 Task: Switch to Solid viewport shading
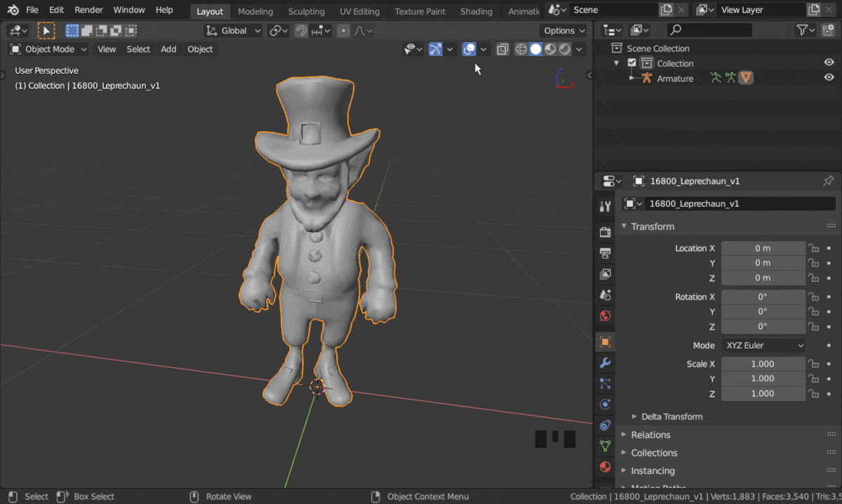click(x=535, y=49)
